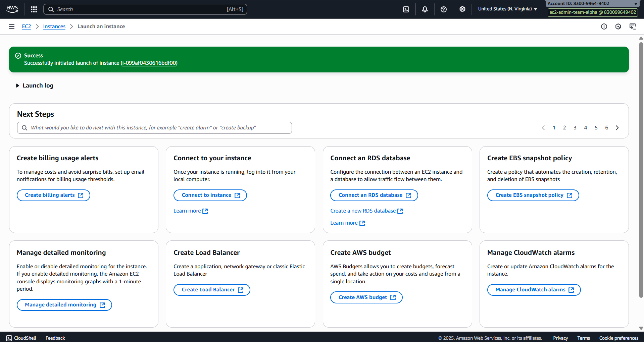This screenshot has height=342, width=644.
Task: Click the Next Steps search field
Action: 154,128
